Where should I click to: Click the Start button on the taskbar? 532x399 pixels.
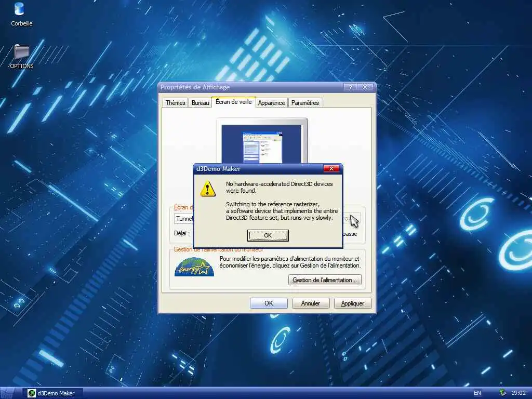[x=7, y=393]
